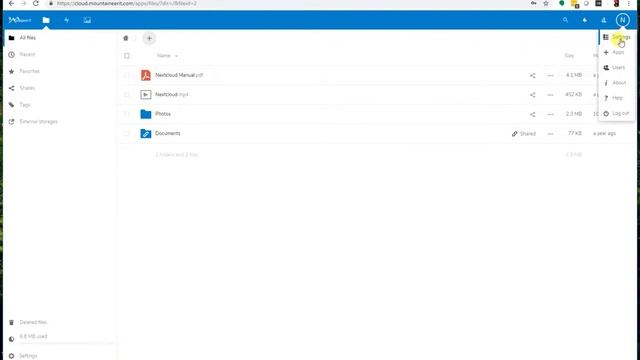Click the search magnifier icon
The image size is (640, 360).
click(565, 20)
